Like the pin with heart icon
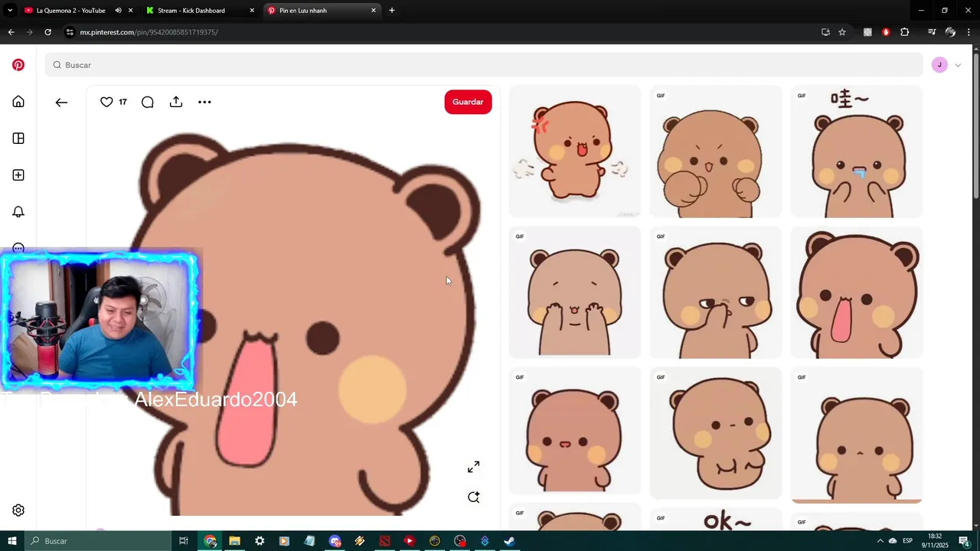This screenshot has width=980, height=551. 106,102
